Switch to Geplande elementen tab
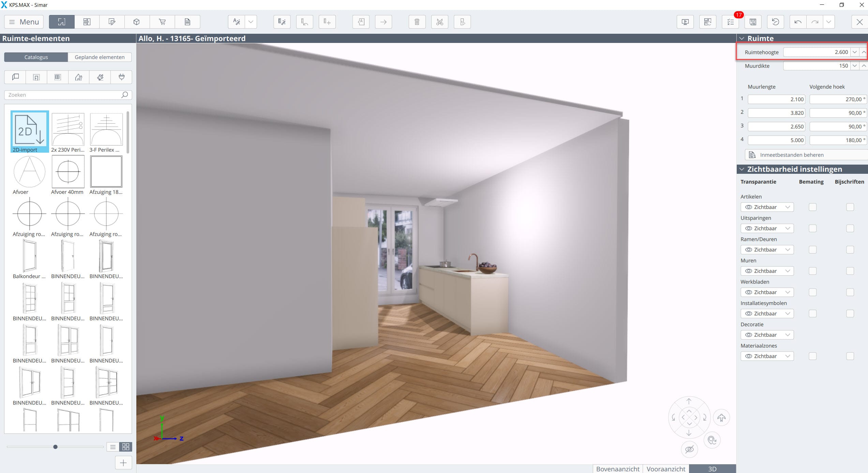Viewport: 868px width, 473px height. 100,57
